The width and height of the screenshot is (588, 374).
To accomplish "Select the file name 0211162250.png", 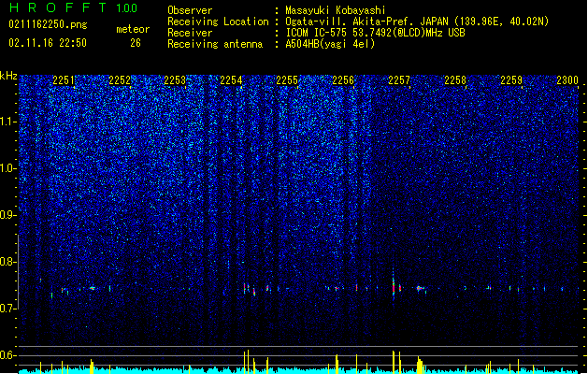I will [48, 25].
